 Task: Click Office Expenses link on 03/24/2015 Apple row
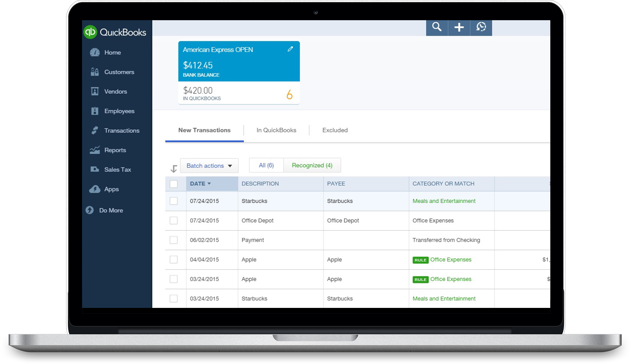point(451,279)
